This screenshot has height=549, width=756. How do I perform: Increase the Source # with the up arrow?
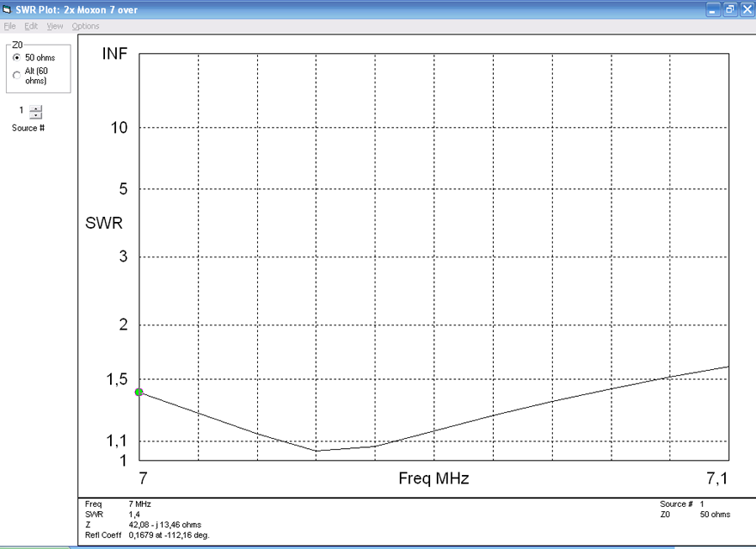click(35, 108)
